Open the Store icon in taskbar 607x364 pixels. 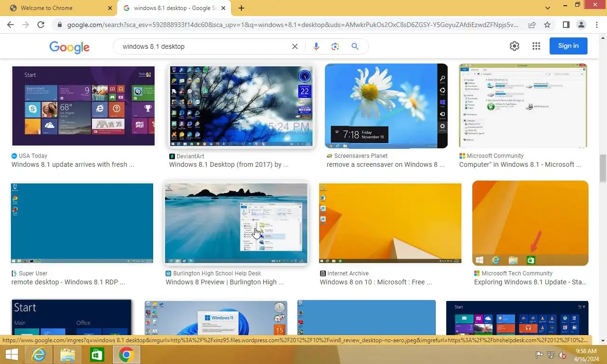(x=97, y=355)
